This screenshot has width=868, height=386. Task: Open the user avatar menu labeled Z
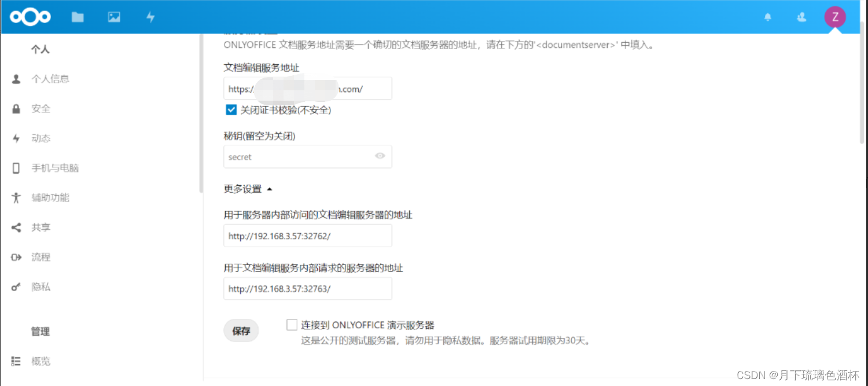click(x=835, y=16)
